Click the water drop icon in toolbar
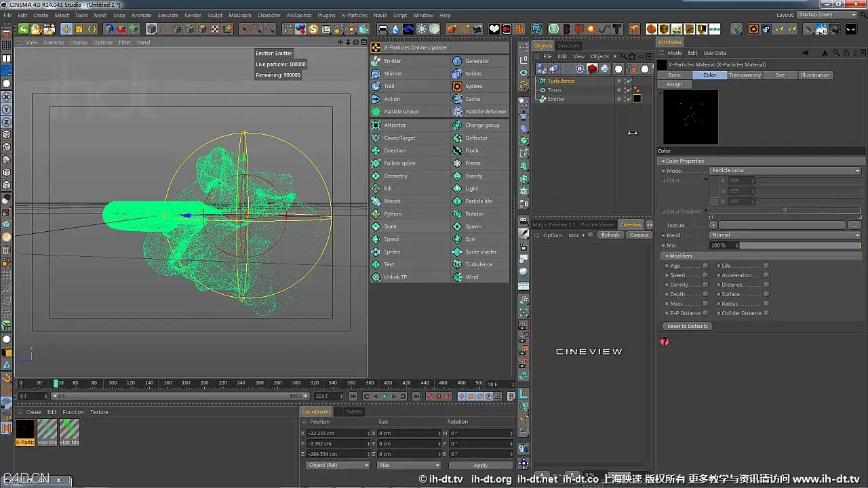The width and height of the screenshot is (868, 488). [395, 29]
